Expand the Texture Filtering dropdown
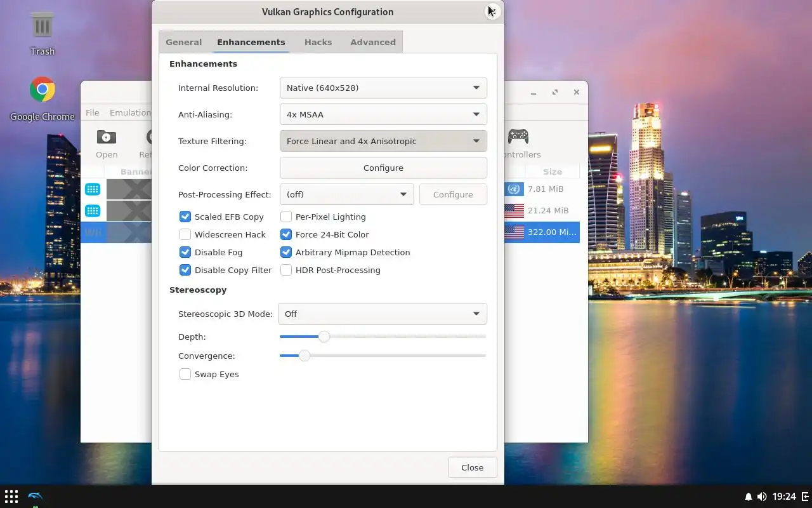This screenshot has width=812, height=508. coord(383,141)
